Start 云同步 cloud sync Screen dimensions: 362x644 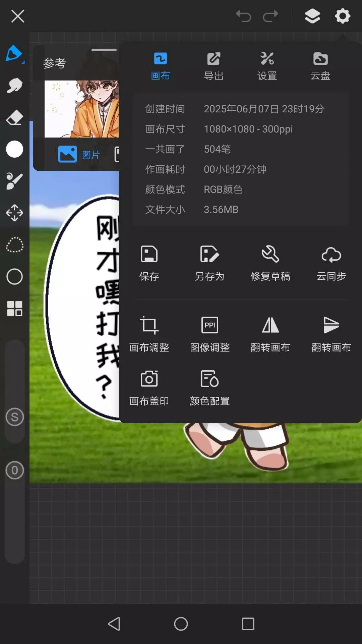331,263
